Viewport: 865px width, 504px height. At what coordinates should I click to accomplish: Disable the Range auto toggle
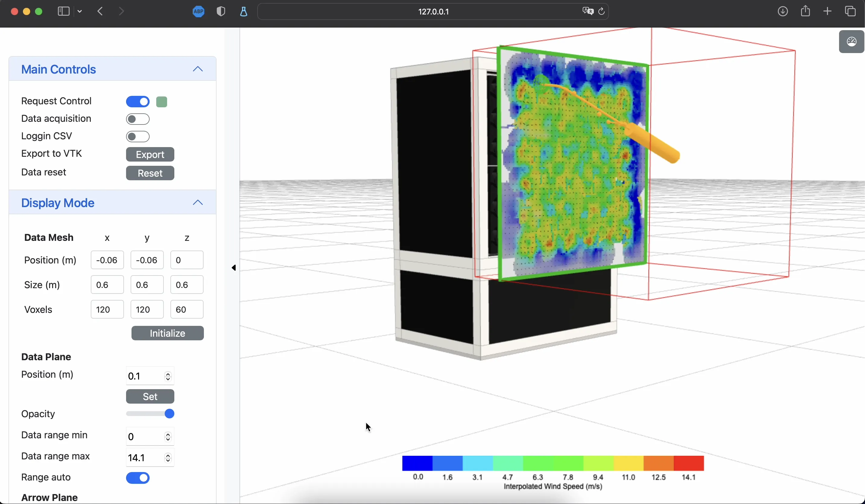pyautogui.click(x=138, y=478)
